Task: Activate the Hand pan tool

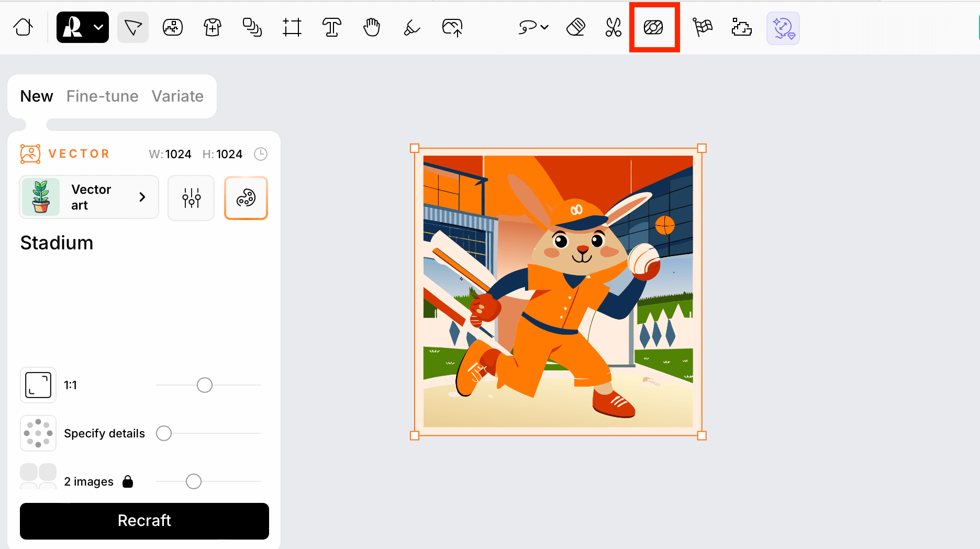Action: point(372,27)
